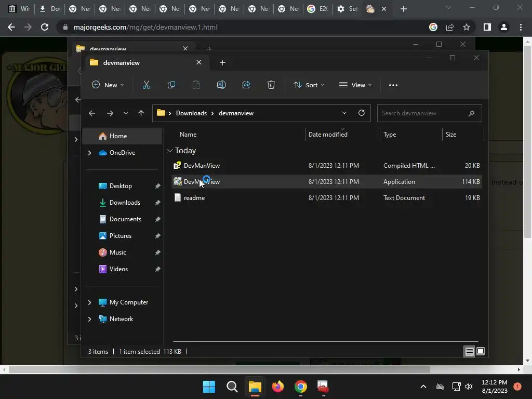Click the taskbar clock and date
The height and width of the screenshot is (399, 532).
(x=495, y=387)
